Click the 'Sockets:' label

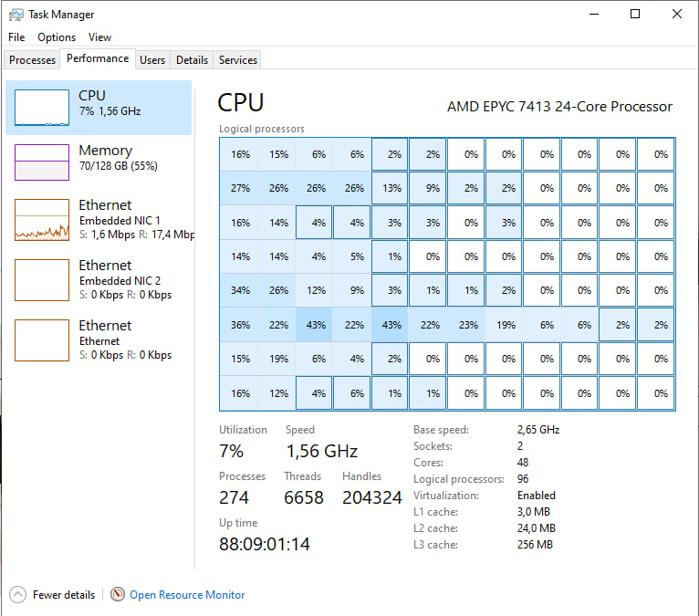(433, 446)
